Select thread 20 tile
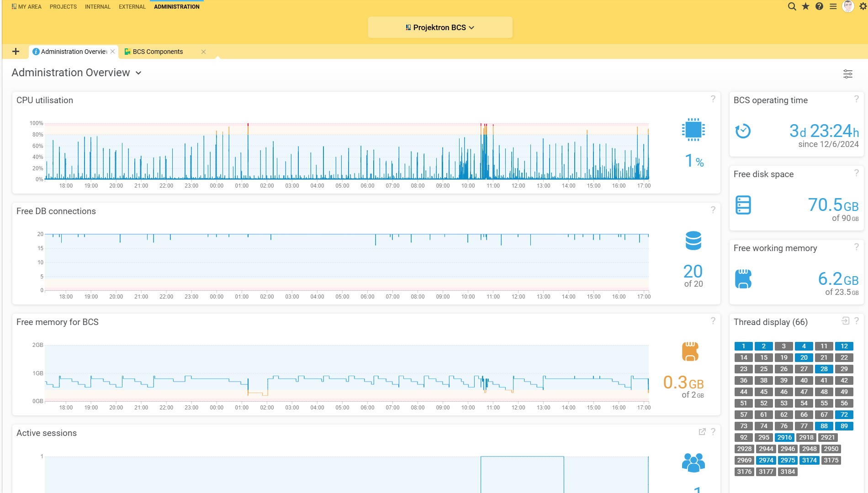Screen dimensions: 868x493 point(804,357)
